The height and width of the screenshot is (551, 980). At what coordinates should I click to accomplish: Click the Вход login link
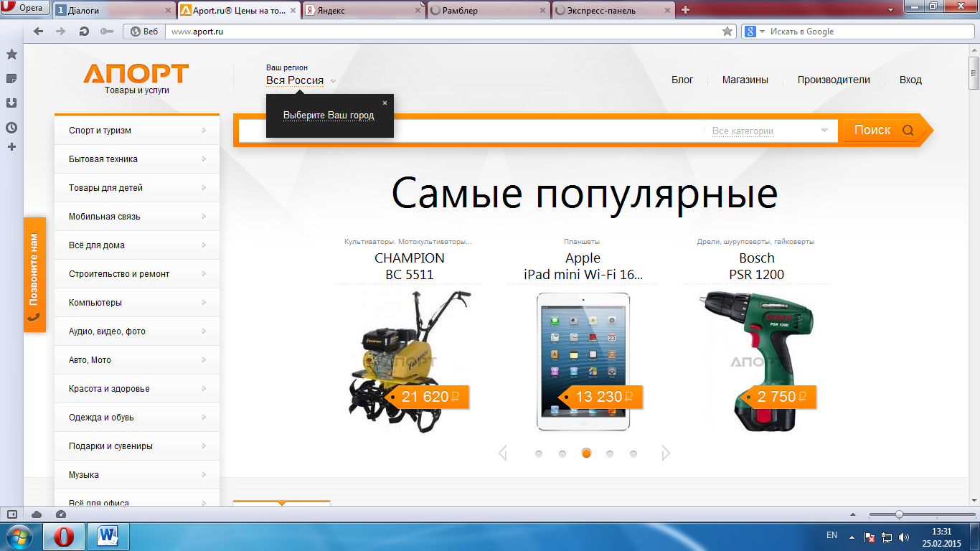click(x=910, y=80)
